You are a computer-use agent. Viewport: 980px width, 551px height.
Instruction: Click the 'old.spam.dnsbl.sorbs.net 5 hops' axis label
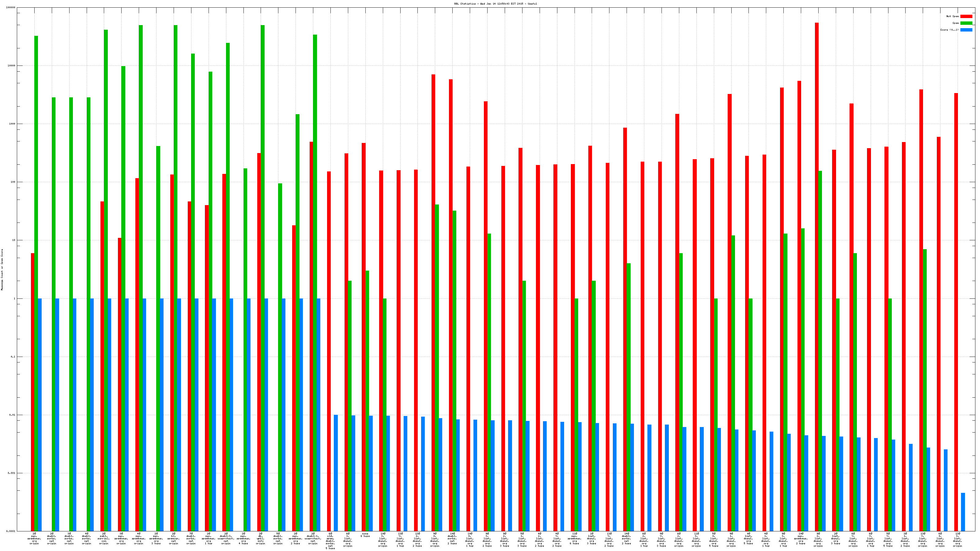(330, 541)
